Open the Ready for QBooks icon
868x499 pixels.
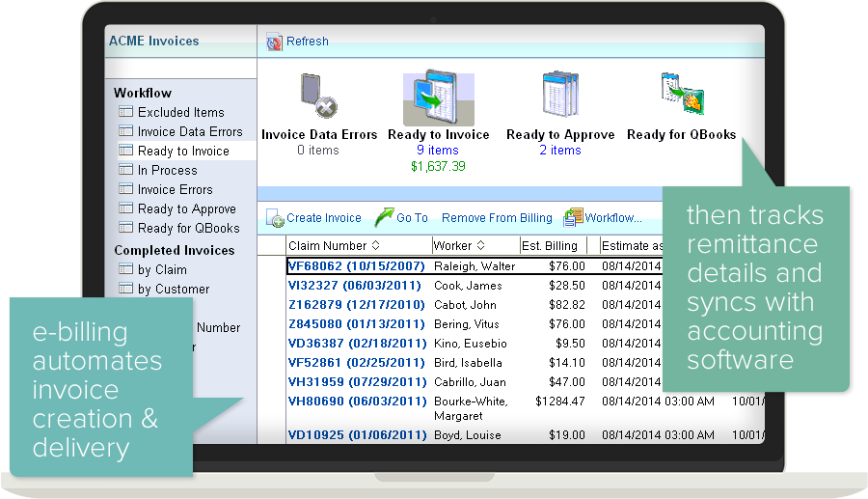click(x=682, y=97)
